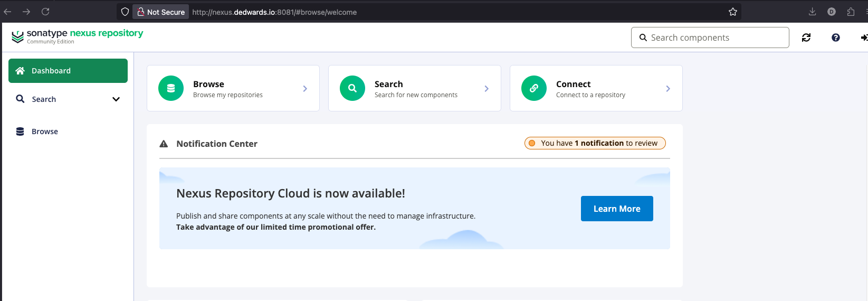This screenshot has width=868, height=301.
Task: Open the browser account avatar icon
Action: coord(832,12)
